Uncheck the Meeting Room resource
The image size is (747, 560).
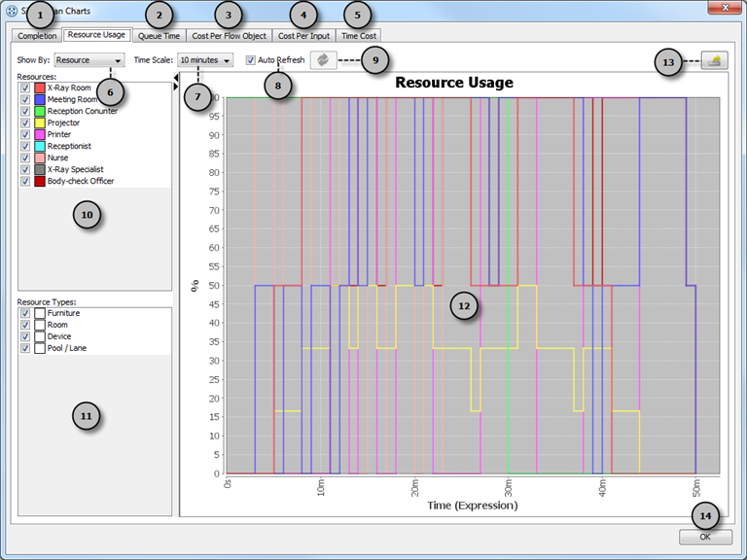(x=25, y=99)
